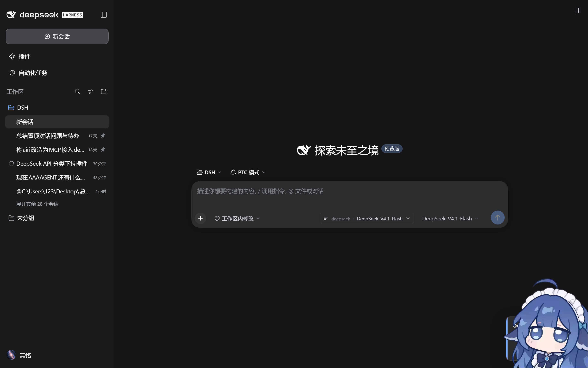Click the 预览版 badge
Image resolution: width=588 pixels, height=368 pixels.
point(392,149)
